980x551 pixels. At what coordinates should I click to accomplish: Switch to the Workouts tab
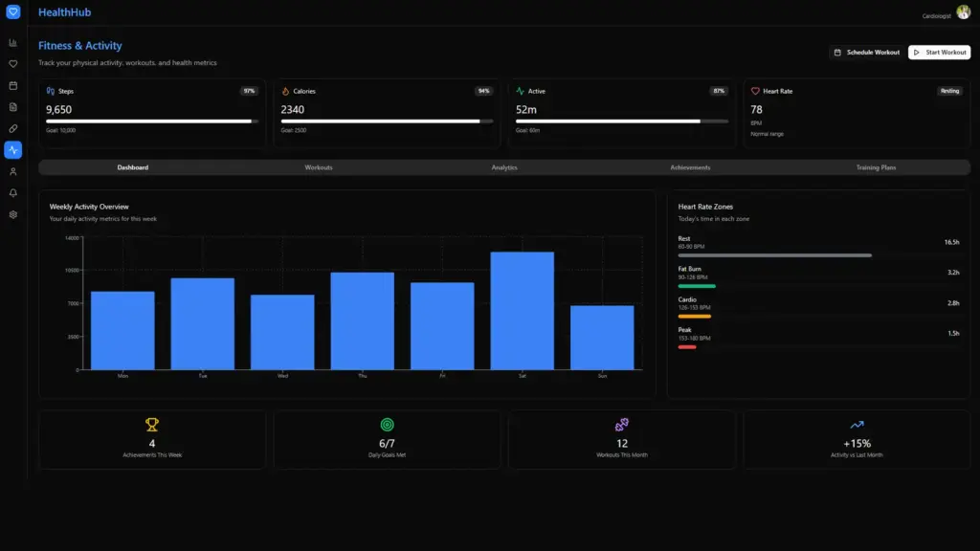pos(319,167)
